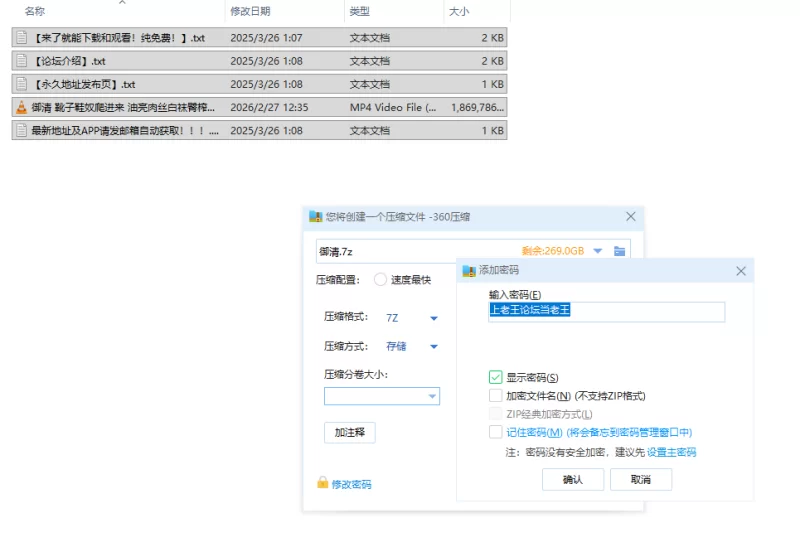
Task: Open the 压缩格式 7Z dropdown
Action: click(x=434, y=318)
